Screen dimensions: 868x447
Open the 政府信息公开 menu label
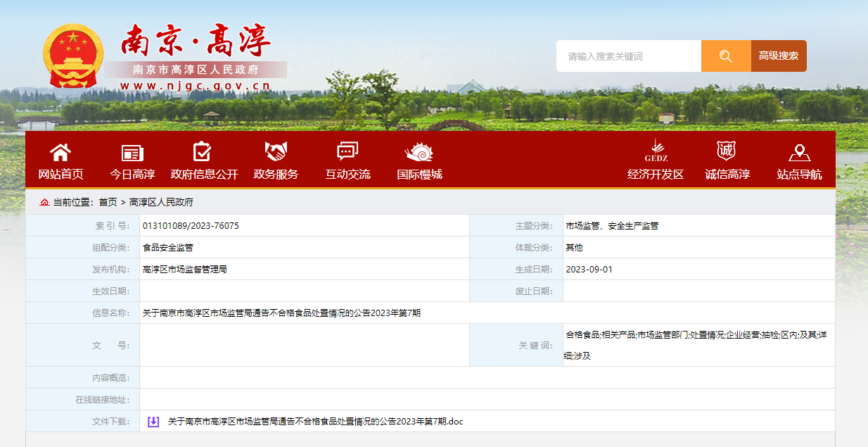click(204, 174)
